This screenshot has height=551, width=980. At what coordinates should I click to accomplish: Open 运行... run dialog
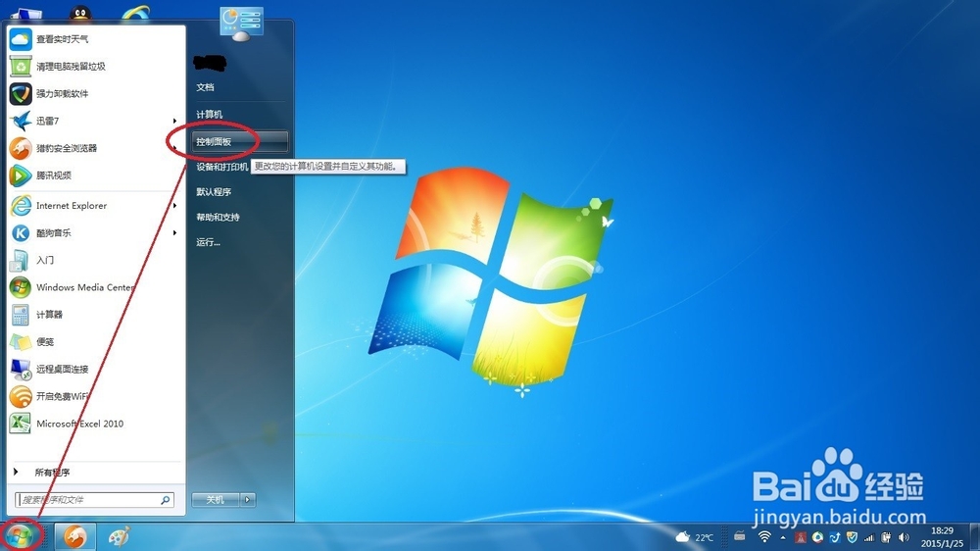point(208,242)
